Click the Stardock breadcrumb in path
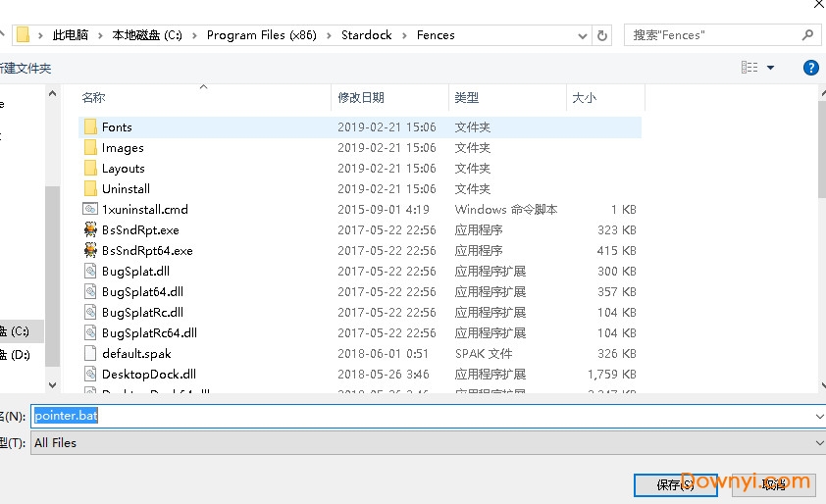Screen dimensions: 826x504 point(366,35)
